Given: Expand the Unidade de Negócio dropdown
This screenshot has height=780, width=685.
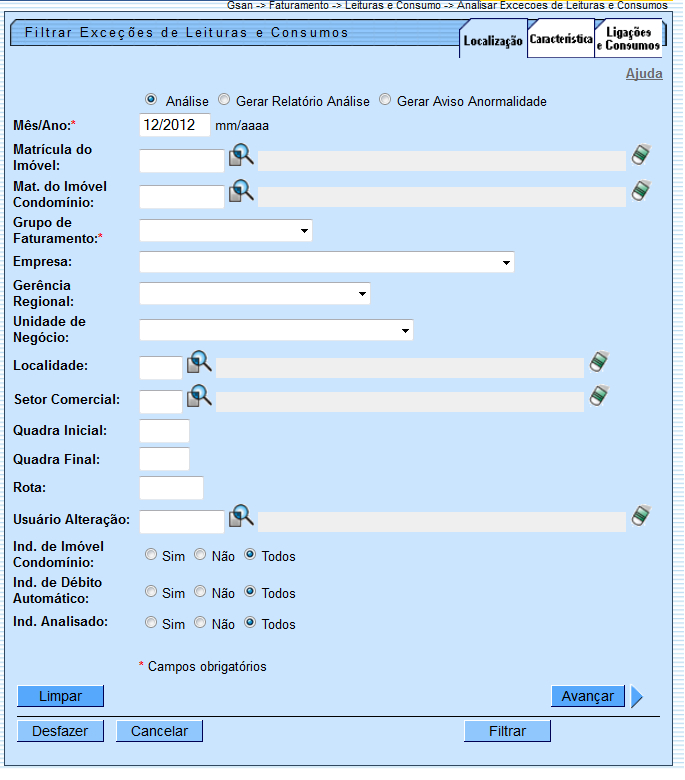Looking at the screenshot, I should coord(276,330).
